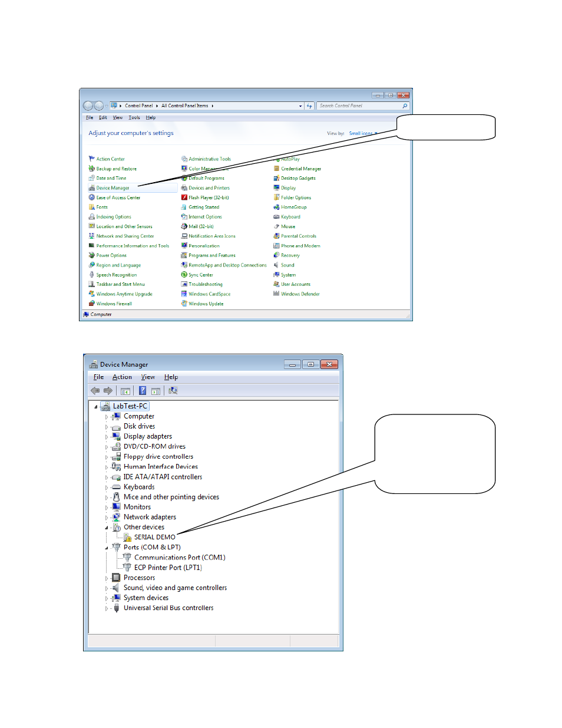Viewport: 562px width, 728px height.
Task: Collapse the Other devices node
Action: tap(107, 528)
